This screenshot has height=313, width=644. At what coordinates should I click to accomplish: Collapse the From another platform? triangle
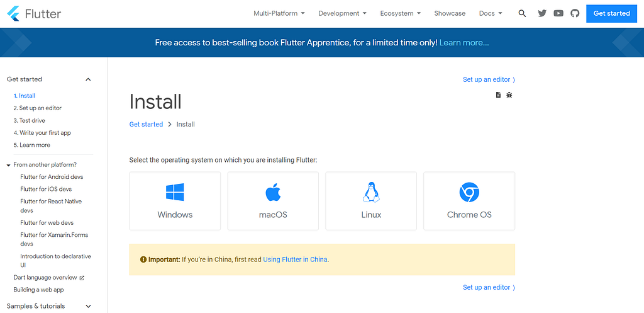(x=9, y=165)
